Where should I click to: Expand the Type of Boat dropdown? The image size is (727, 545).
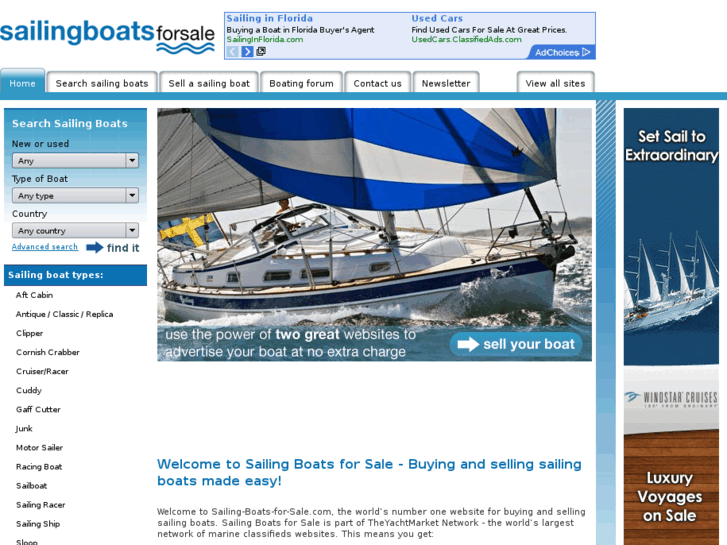point(75,195)
